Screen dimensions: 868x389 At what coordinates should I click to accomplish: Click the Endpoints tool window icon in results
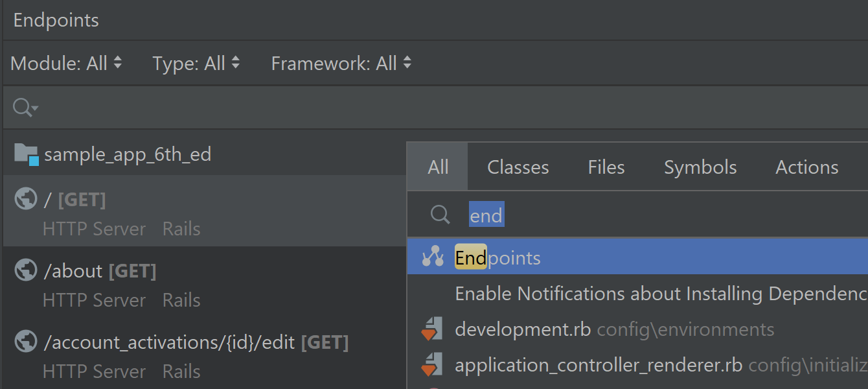click(432, 257)
